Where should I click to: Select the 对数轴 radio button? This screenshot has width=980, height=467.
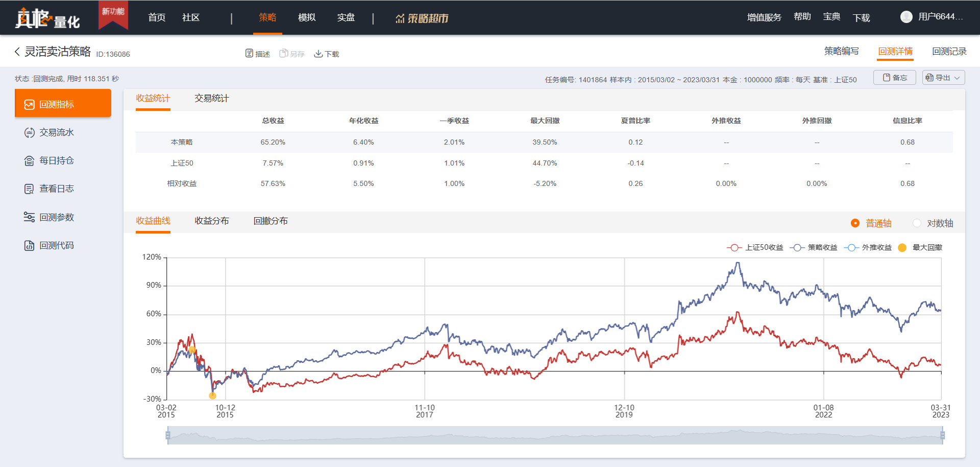tap(917, 223)
